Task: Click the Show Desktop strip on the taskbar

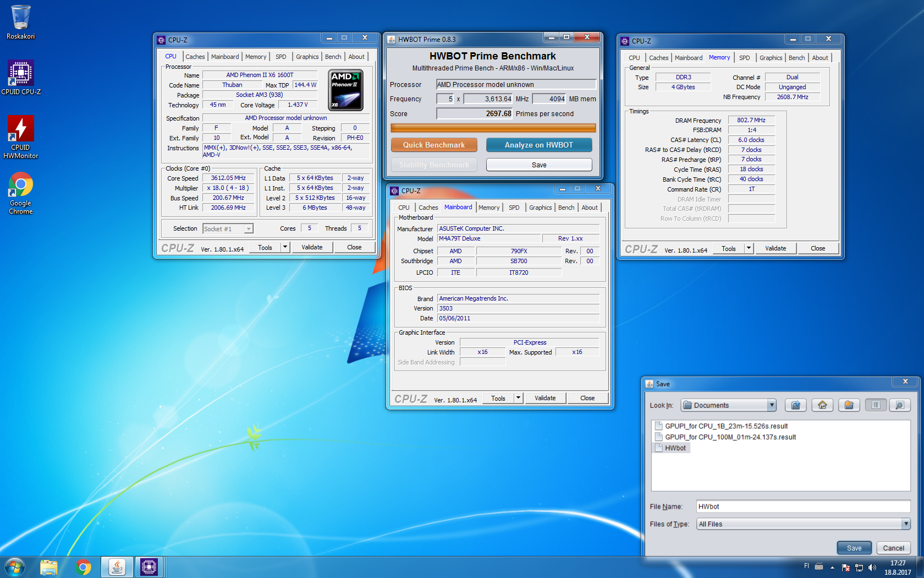Action: 920,567
